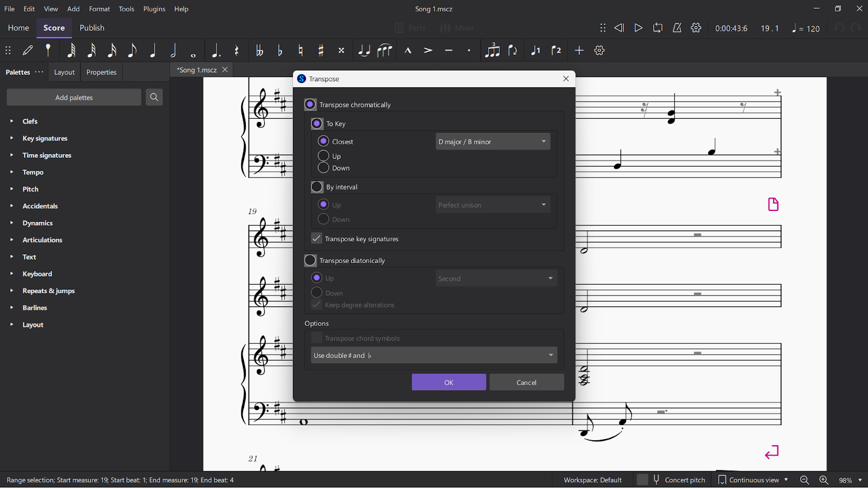Viewport: 868px width, 488px height.
Task: Confirm transpose with OK button
Action: click(x=449, y=382)
